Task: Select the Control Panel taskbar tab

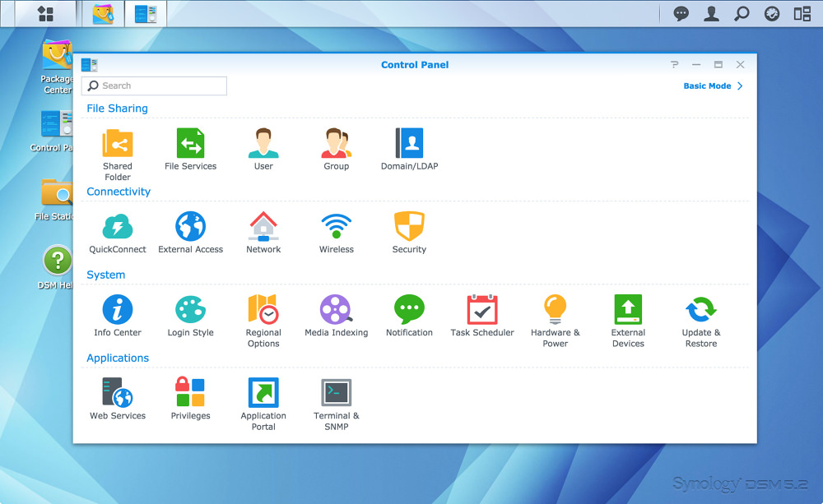Action: coord(146,14)
